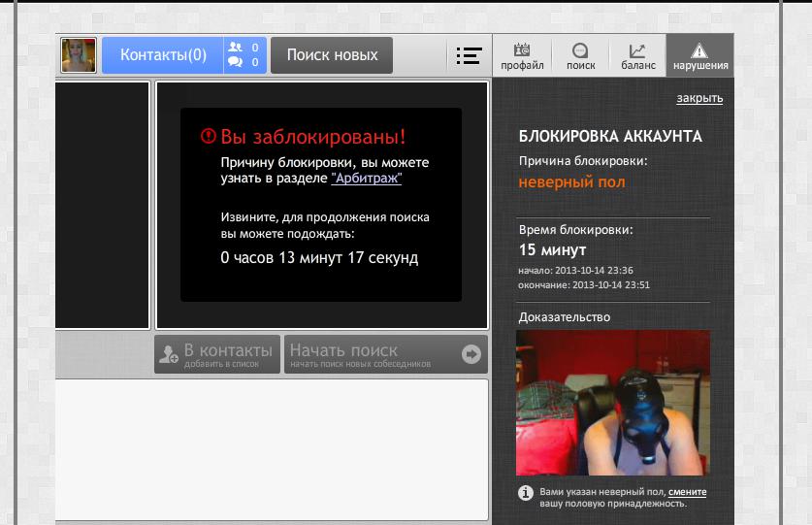Switch to Поиск новых tab
The image size is (812, 525).
[332, 55]
